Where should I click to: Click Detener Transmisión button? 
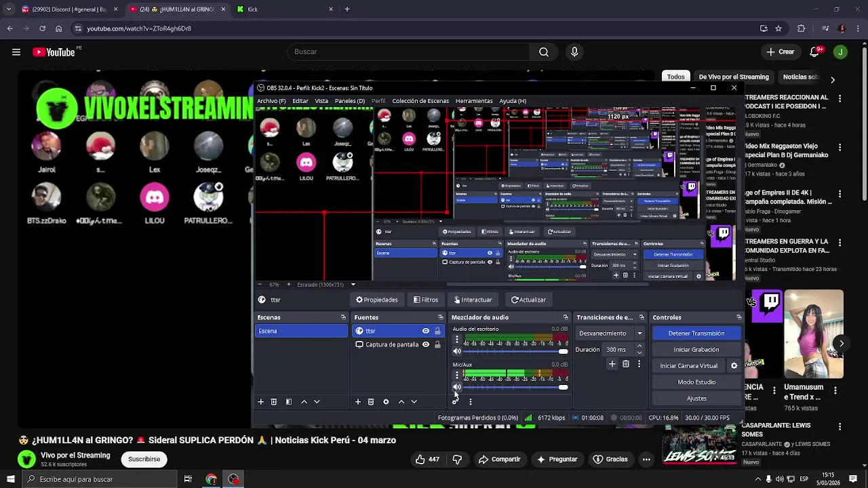click(696, 333)
